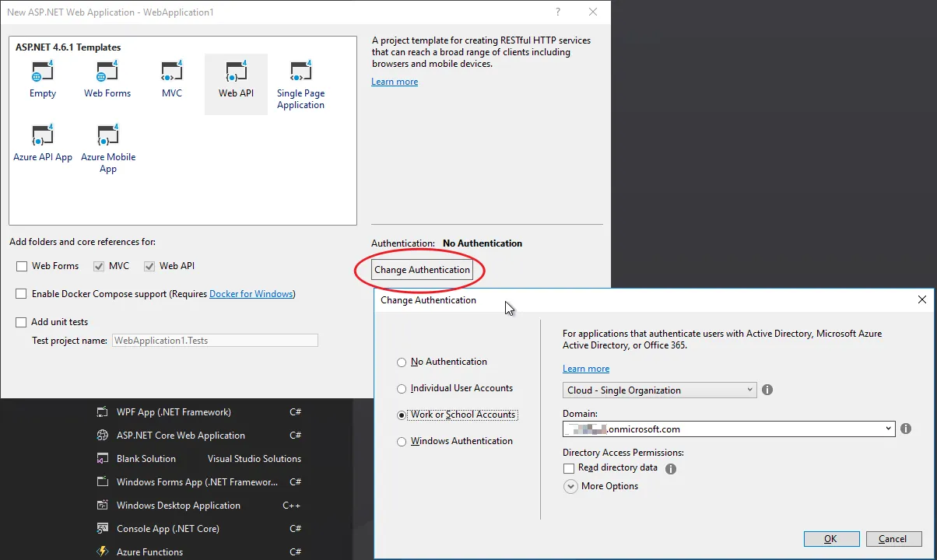The height and width of the screenshot is (560, 937).
Task: Click the WPF App project icon
Action: click(x=102, y=412)
